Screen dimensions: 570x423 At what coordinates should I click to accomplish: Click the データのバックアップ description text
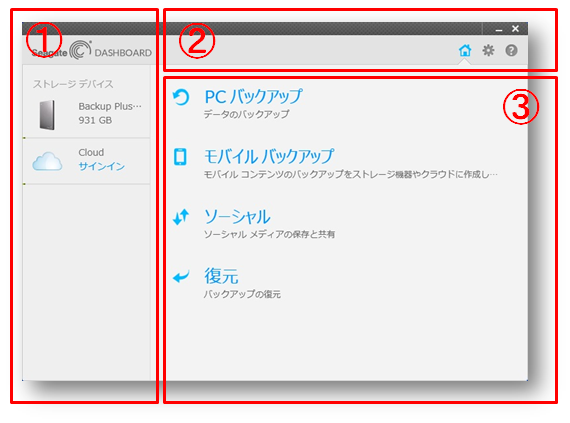[246, 114]
